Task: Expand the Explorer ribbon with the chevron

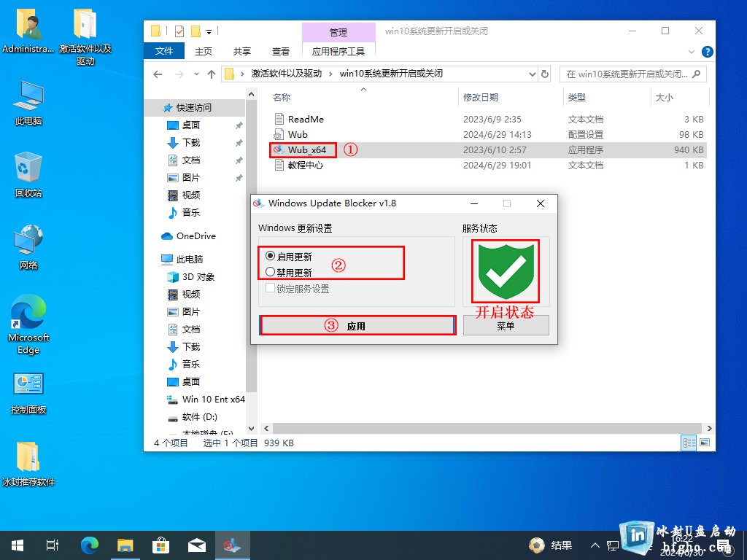Action: click(x=692, y=52)
